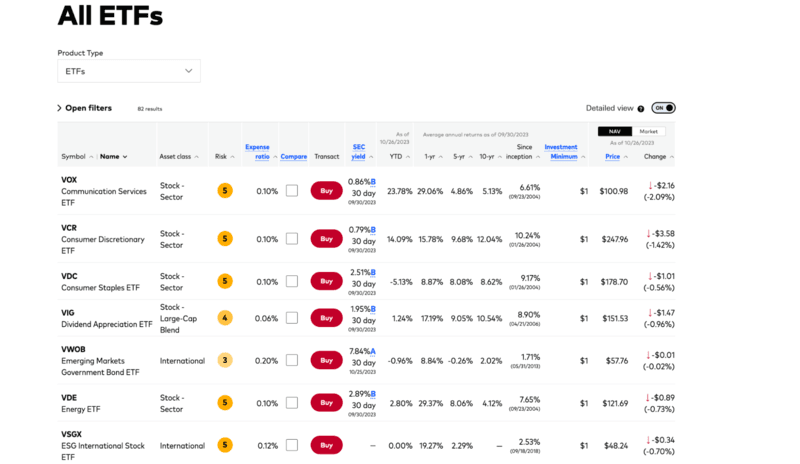Expand the Open filters section
This screenshot has width=800, height=464.
(85, 108)
